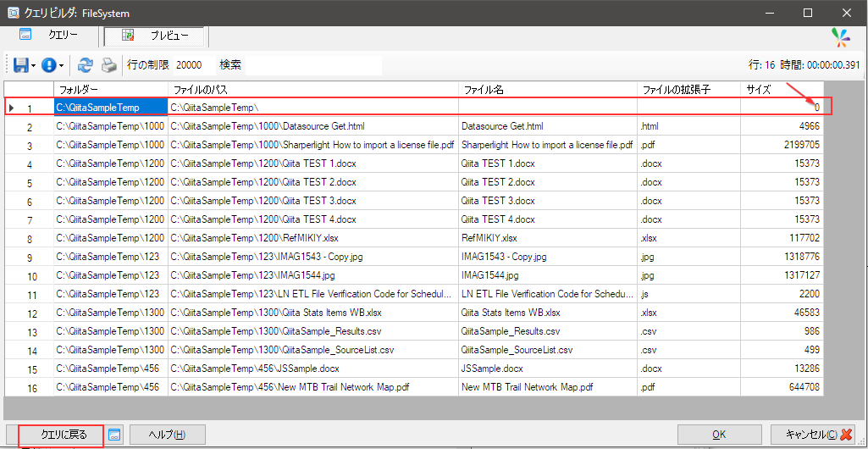The image size is (868, 449).
Task: Click file name QiitaSample_Results.csv
Action: pyautogui.click(x=510, y=332)
